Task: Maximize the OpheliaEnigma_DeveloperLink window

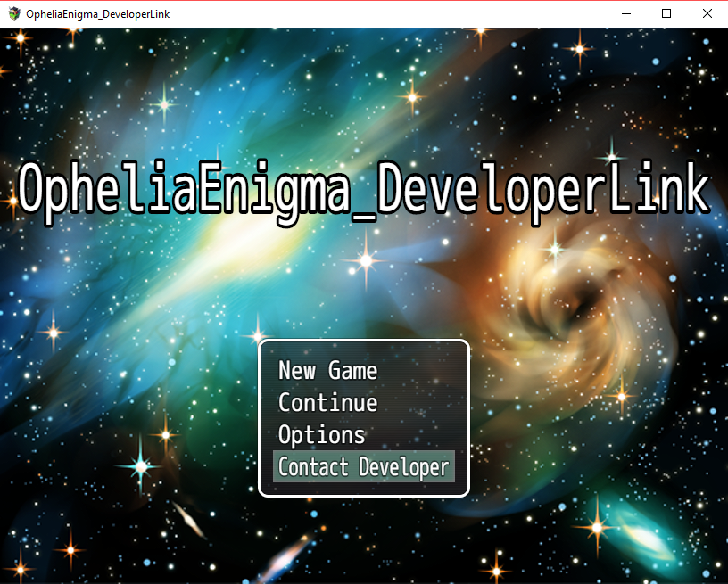Action: pos(666,14)
